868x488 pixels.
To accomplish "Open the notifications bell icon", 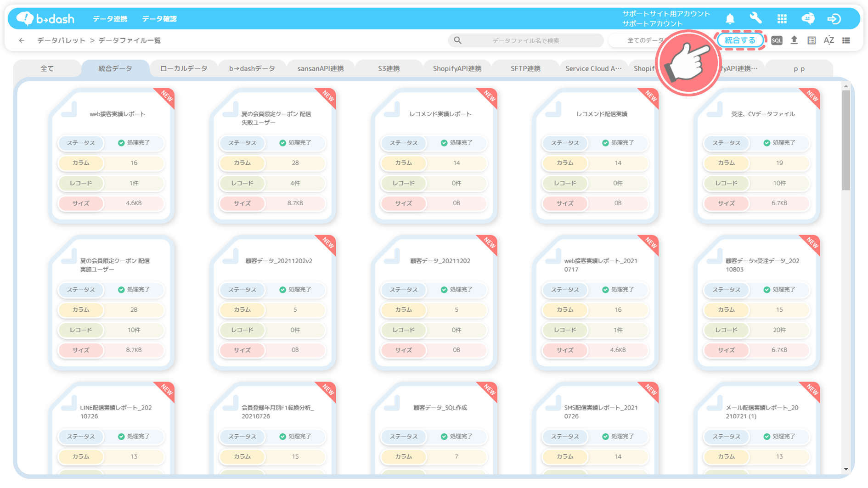I will (730, 19).
